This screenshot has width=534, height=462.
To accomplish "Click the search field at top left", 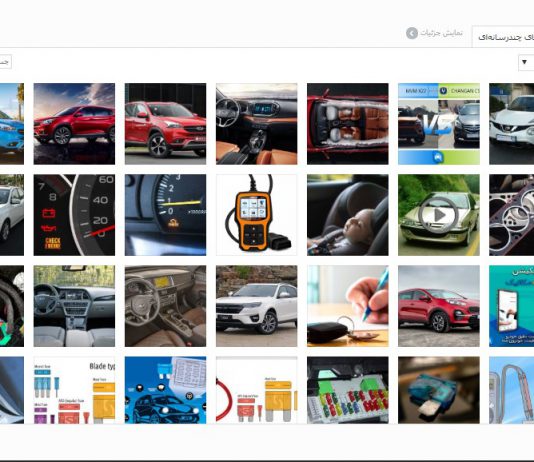I will click(5, 62).
